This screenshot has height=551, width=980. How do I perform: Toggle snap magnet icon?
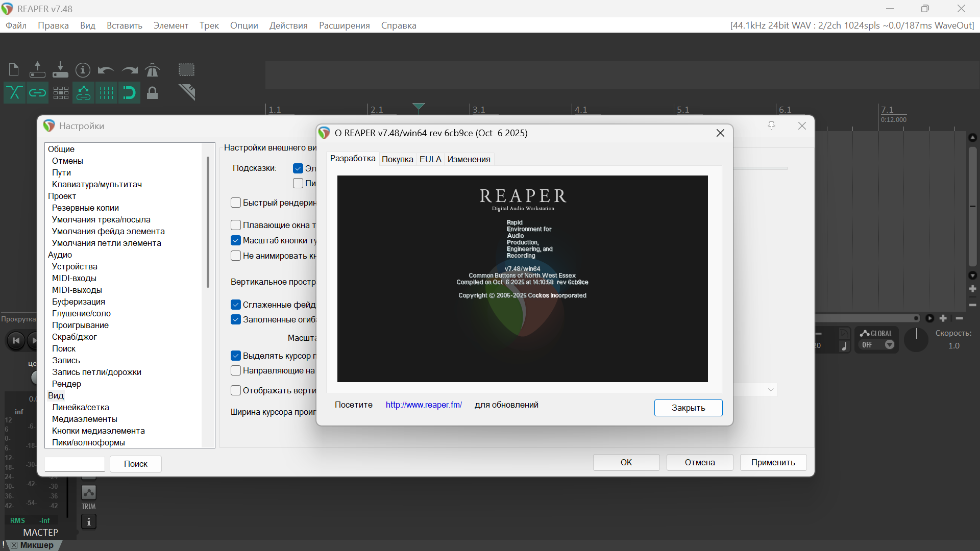[129, 93]
